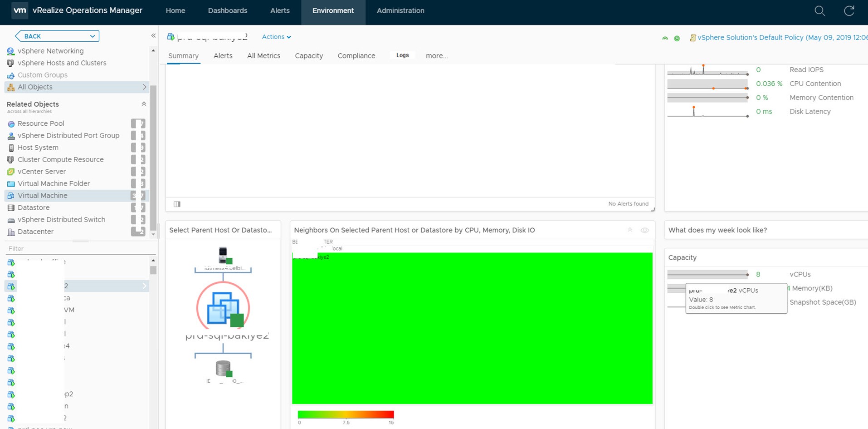Viewport: 868px width, 429px height.
Task: Click What does my week look like heading
Action: click(x=717, y=230)
